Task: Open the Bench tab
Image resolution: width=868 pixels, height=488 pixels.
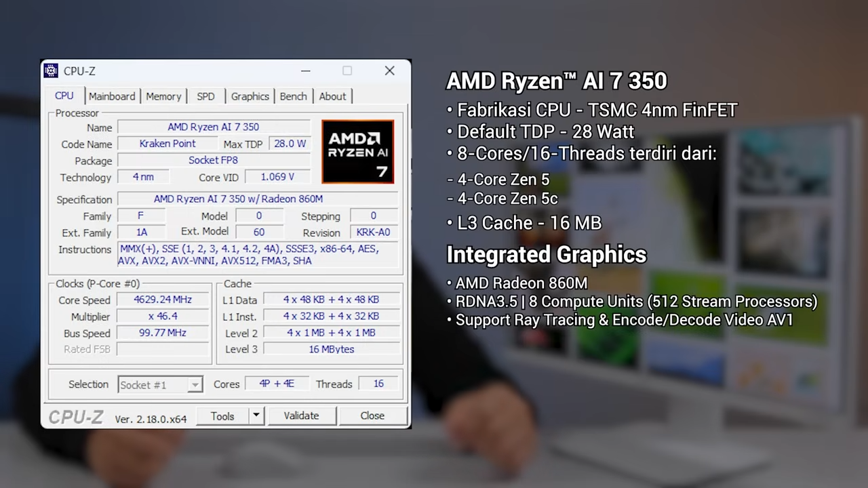Action: pos(293,96)
